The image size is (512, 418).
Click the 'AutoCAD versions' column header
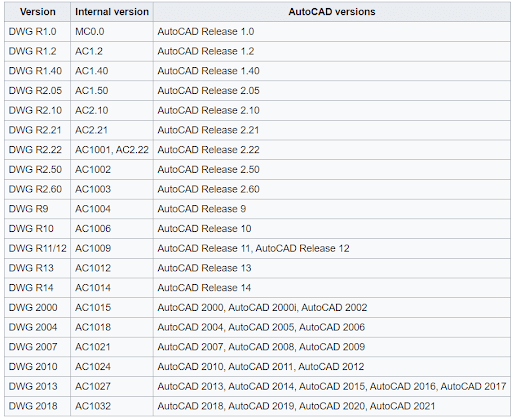332,12
